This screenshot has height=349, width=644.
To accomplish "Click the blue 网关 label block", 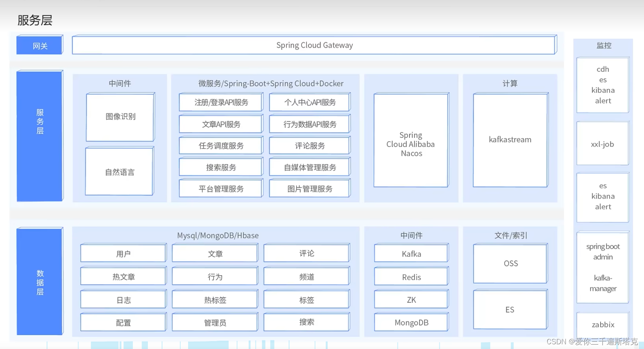I will coord(40,45).
